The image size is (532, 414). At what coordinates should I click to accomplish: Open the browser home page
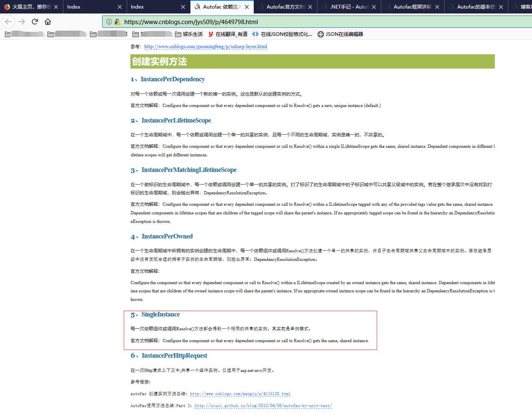point(48,22)
